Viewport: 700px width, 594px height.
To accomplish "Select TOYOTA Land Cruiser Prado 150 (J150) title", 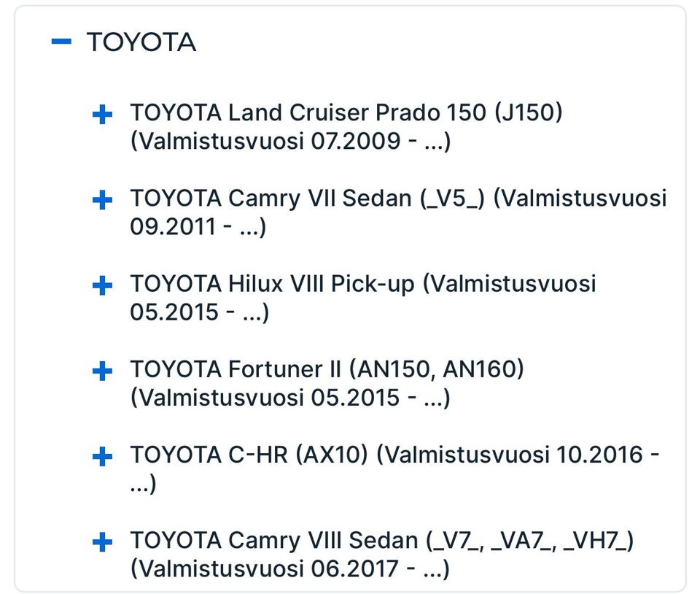I will (346, 113).
